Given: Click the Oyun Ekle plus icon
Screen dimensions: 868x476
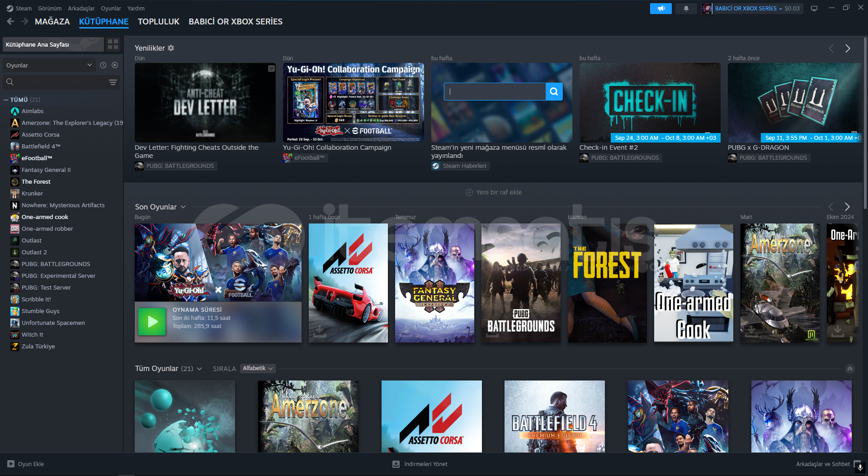Looking at the screenshot, I should [x=11, y=464].
